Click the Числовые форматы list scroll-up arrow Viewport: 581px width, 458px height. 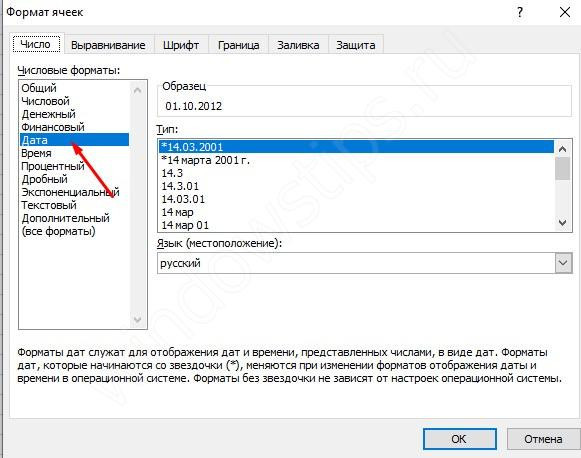[137, 90]
